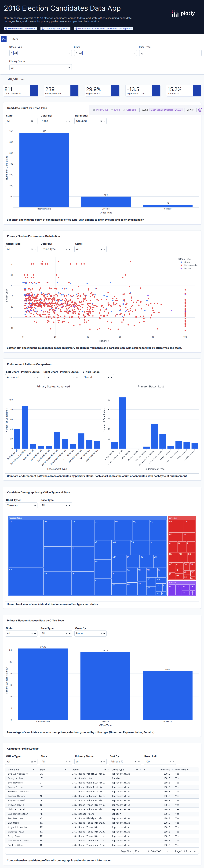
Task: Collapse the Dash dev tools arrow icon
Action: coord(200,110)
